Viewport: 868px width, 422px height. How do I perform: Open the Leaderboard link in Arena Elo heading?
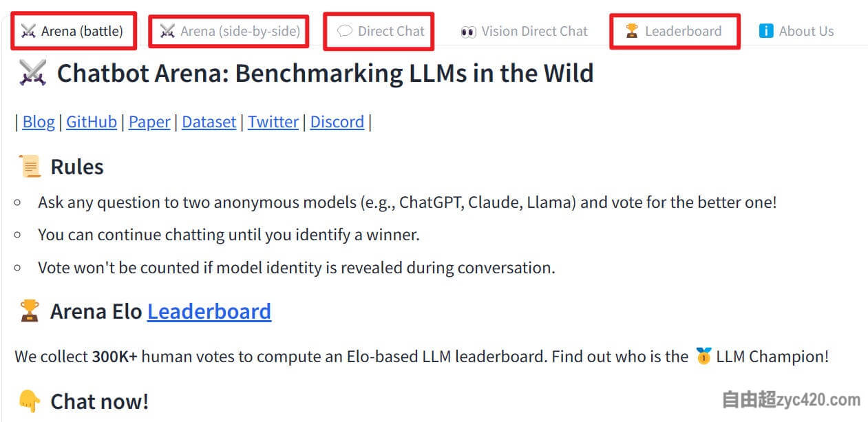[209, 311]
